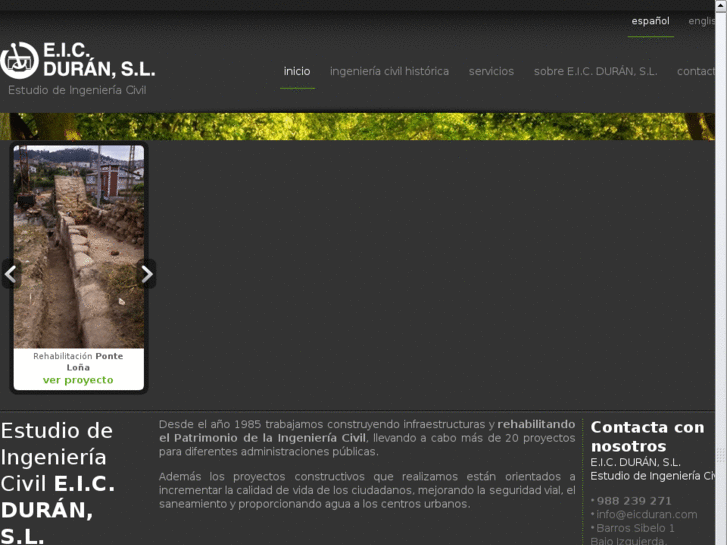Image resolution: width=727 pixels, height=545 pixels.
Task: Switch language to english
Action: pyautogui.click(x=701, y=21)
